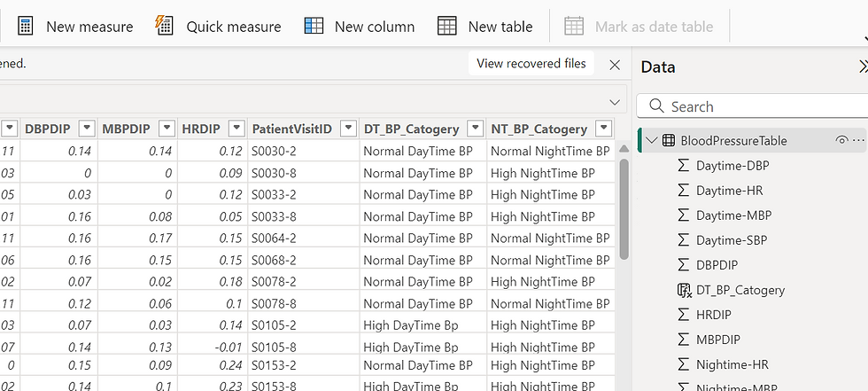Select Nightime-HR field in Data pane
The width and height of the screenshot is (868, 391).
(732, 364)
